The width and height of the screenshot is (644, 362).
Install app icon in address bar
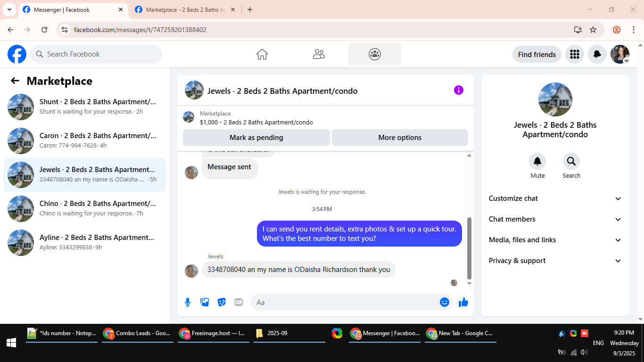(578, 30)
